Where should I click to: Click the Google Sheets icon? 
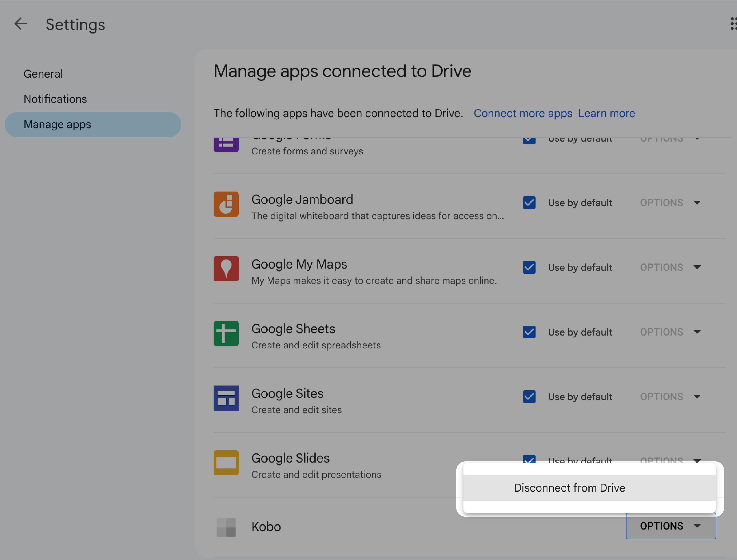[226, 333]
